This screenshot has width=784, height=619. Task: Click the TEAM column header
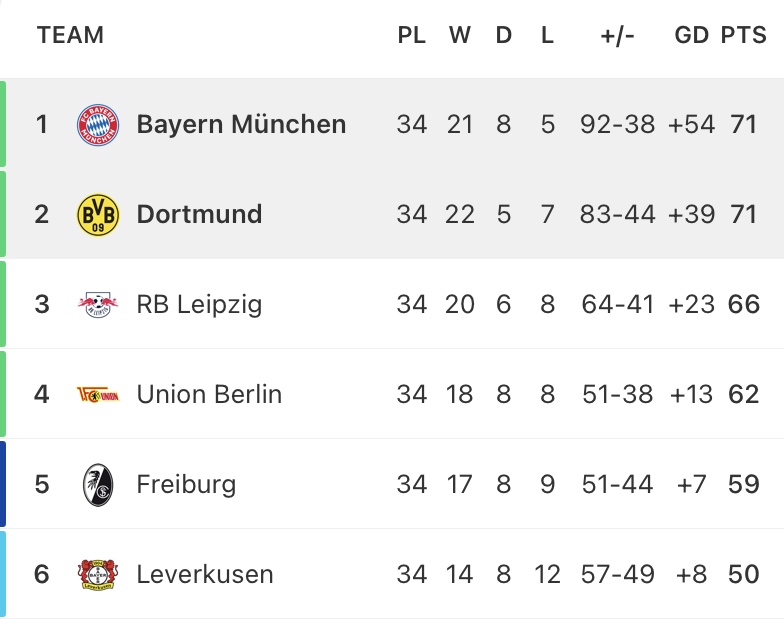70,35
